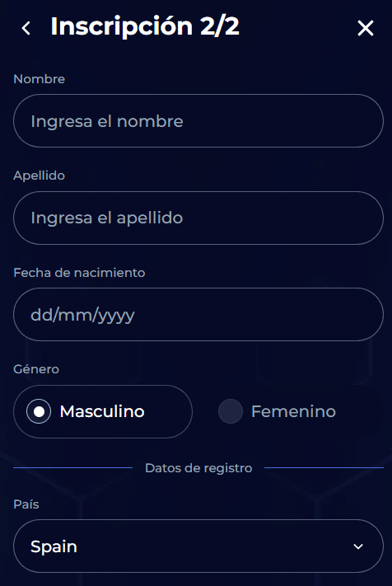Choose the Femenino option label text
The image size is (392, 586).
[293, 411]
